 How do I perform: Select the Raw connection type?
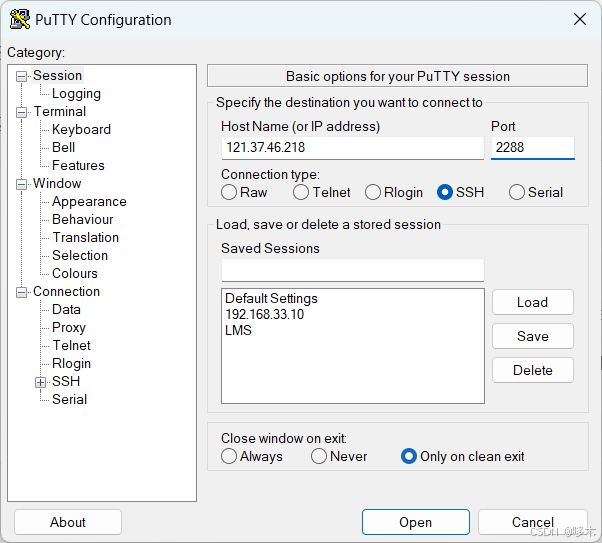tap(229, 192)
